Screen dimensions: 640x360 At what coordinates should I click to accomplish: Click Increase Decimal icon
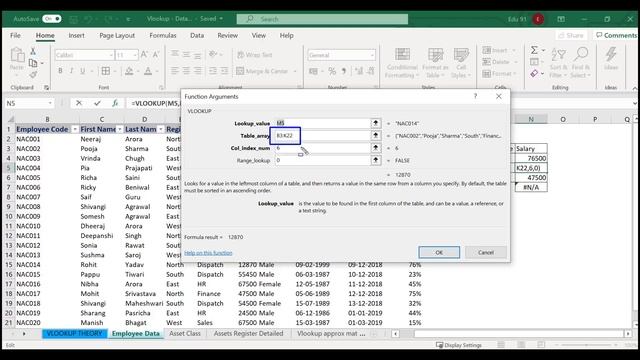tap(359, 71)
